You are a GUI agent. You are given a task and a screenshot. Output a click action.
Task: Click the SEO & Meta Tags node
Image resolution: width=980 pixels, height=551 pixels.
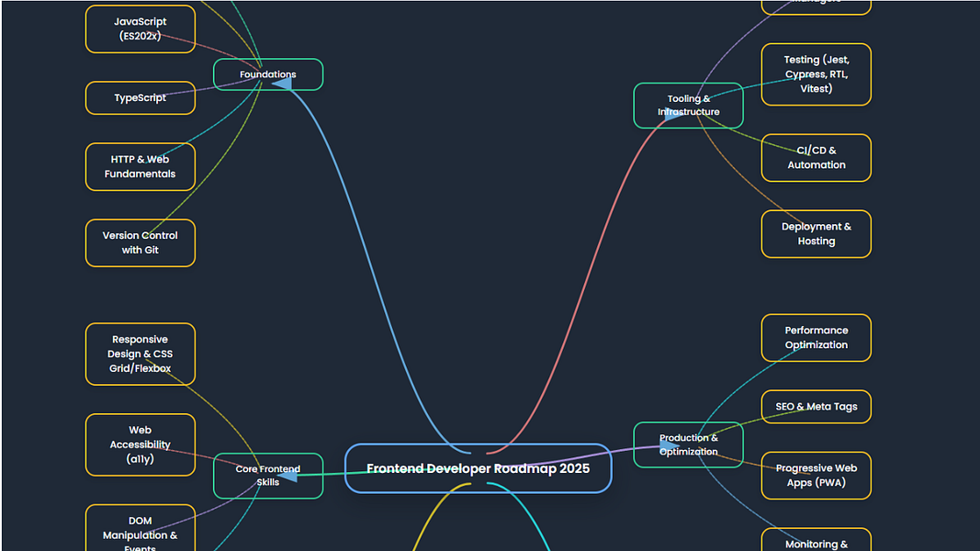click(x=817, y=407)
